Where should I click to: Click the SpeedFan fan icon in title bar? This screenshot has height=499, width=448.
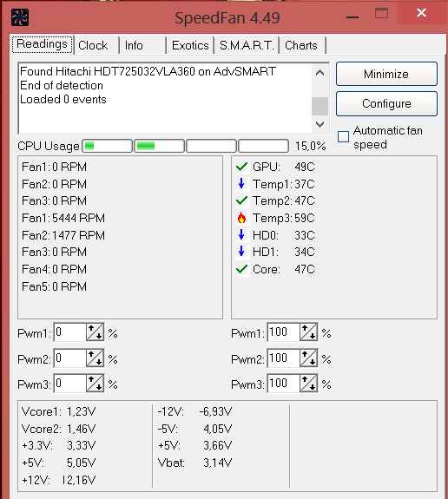pos(20,17)
